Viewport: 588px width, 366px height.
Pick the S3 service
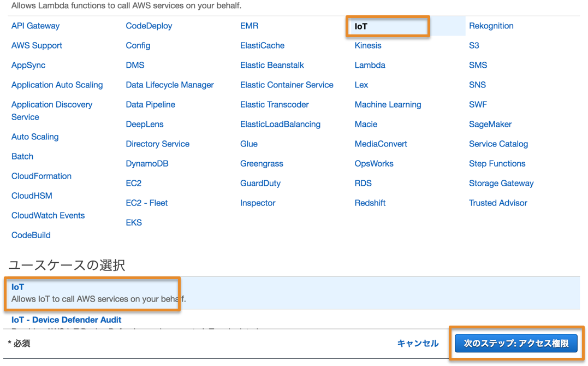[x=474, y=45]
